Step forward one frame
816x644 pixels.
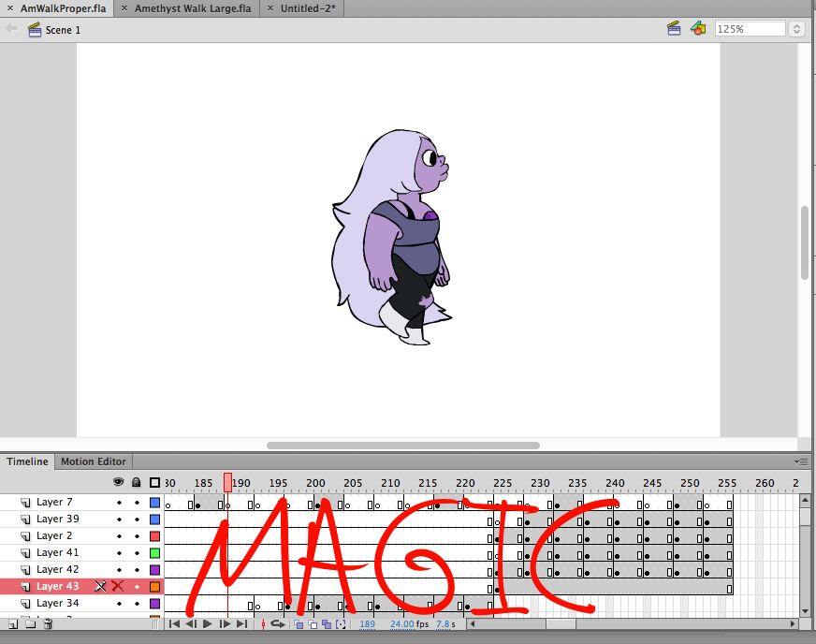[225, 623]
